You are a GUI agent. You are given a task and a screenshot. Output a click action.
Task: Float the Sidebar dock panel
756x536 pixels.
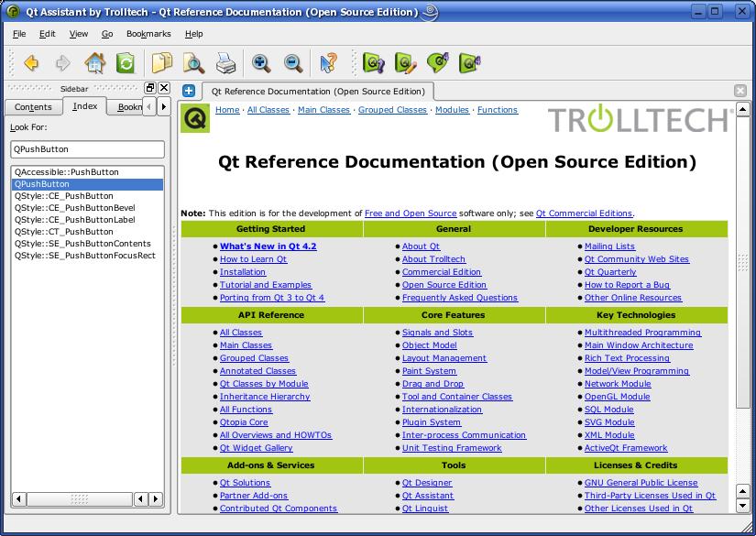tap(150, 88)
